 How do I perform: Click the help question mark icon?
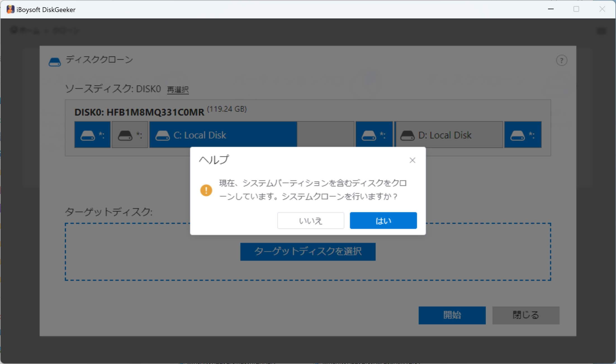(x=561, y=60)
